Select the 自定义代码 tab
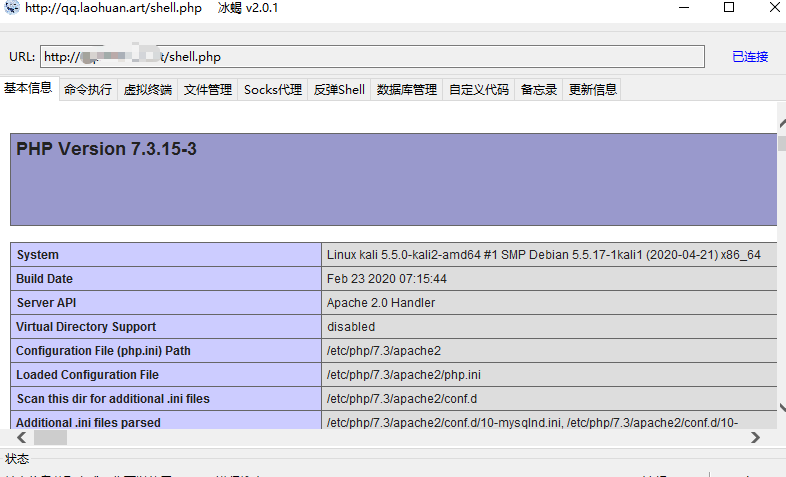786x477 pixels. pyautogui.click(x=479, y=90)
